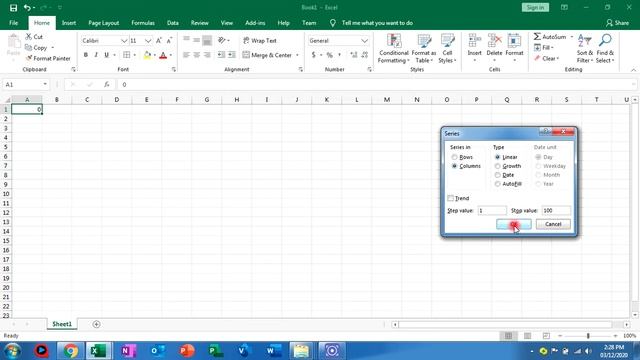The image size is (640, 360).
Task: Enable the Trend checkbox
Action: click(x=451, y=198)
